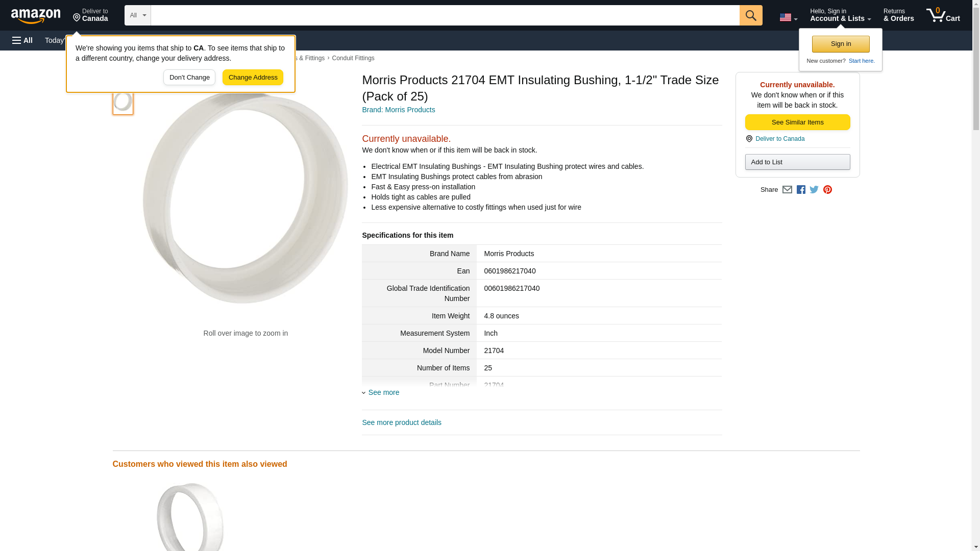Open the shopping cart
This screenshot has width=980, height=551.
[943, 15]
